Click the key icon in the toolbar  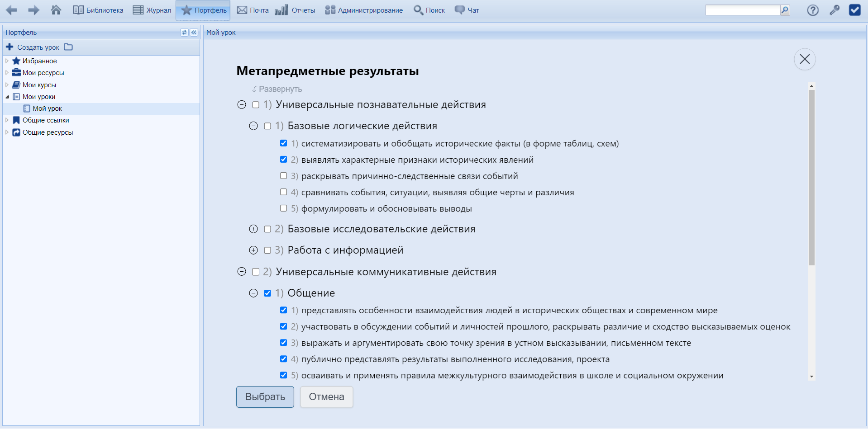click(835, 10)
